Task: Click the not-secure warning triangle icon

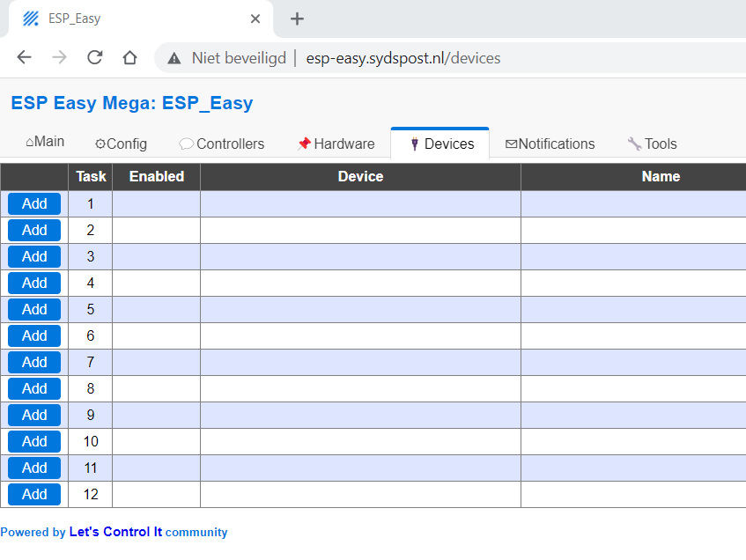Action: tap(174, 58)
